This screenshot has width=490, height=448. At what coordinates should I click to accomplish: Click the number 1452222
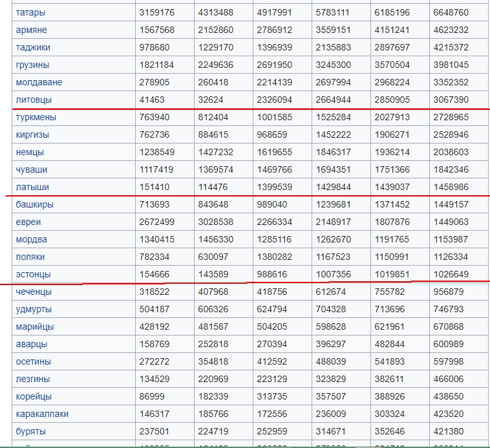(334, 135)
